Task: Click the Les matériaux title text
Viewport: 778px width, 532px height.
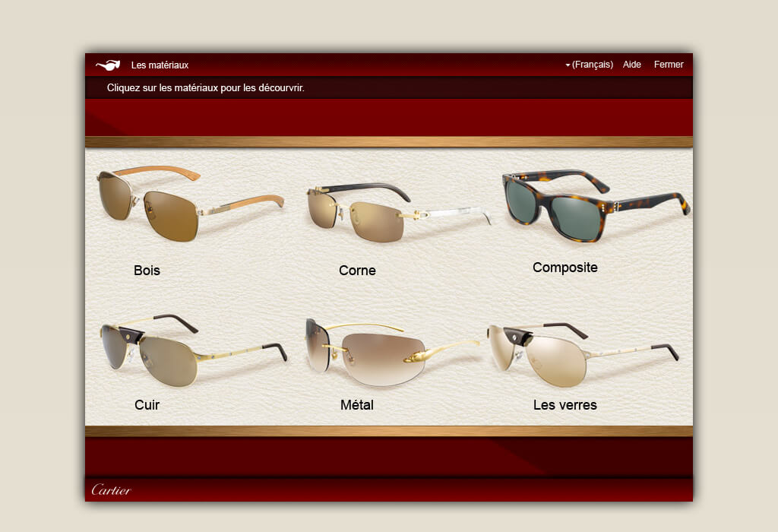Action: click(x=160, y=65)
